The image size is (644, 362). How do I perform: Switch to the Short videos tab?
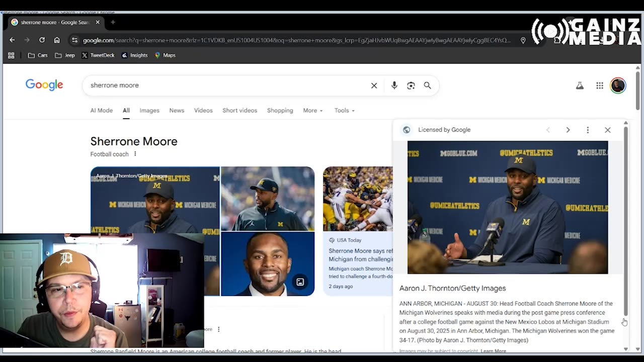pyautogui.click(x=240, y=111)
